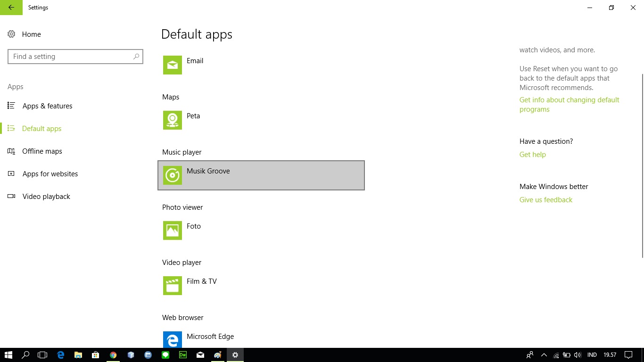The image size is (644, 362).
Task: Open Google Chrome from the taskbar
Action: [x=113, y=355]
